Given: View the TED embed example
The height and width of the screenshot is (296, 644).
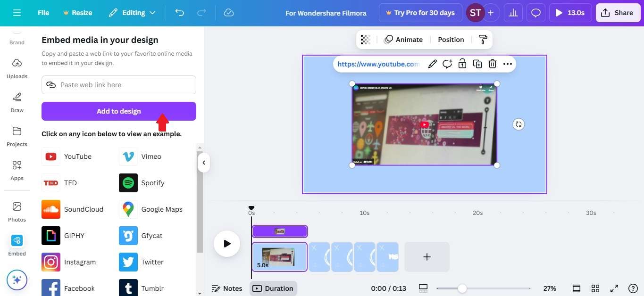Looking at the screenshot, I should pyautogui.click(x=59, y=183).
